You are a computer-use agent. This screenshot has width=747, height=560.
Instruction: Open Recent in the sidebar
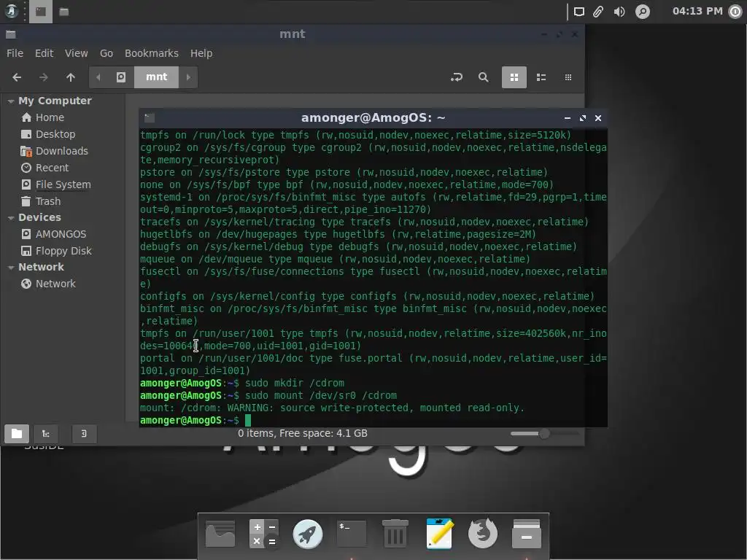coord(52,168)
